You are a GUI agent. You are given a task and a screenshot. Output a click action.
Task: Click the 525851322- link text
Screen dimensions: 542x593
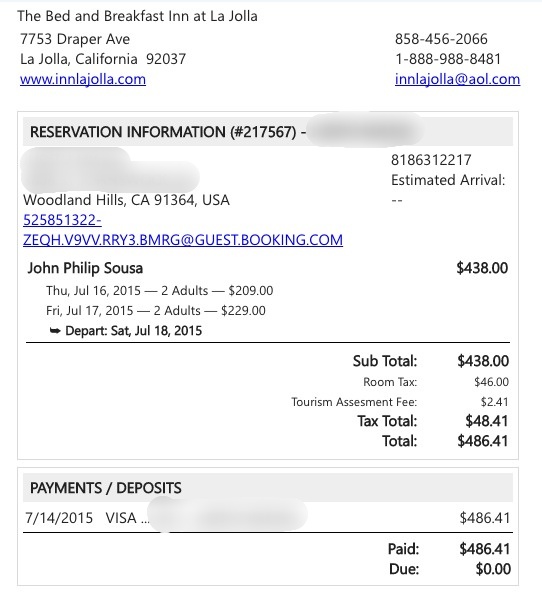(62, 220)
